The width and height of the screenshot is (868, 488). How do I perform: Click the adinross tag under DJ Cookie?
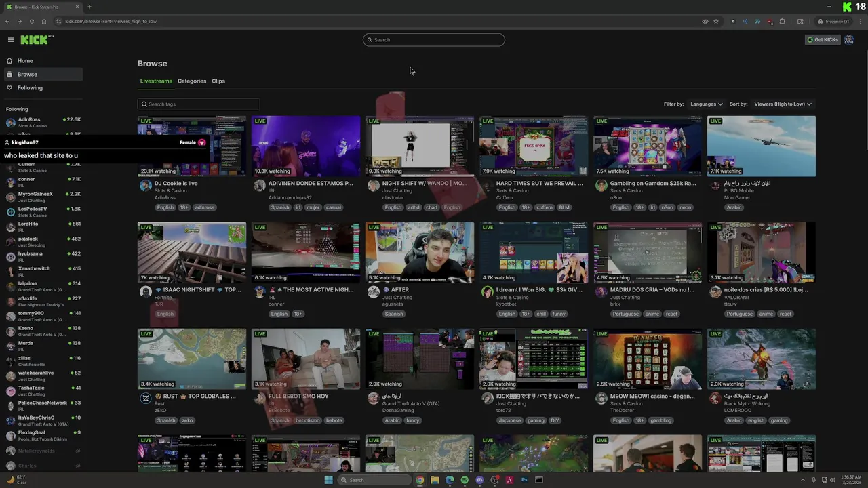pyautogui.click(x=204, y=208)
